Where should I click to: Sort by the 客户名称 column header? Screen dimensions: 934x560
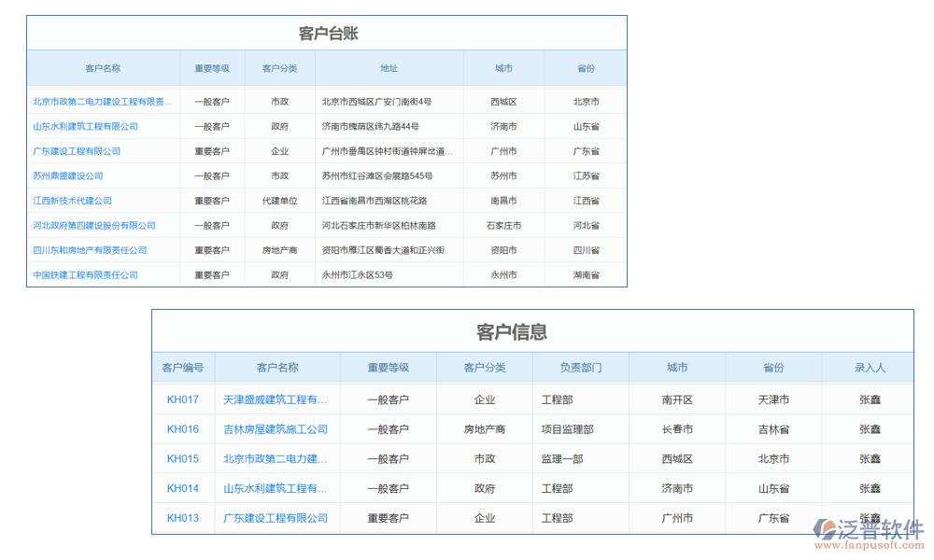pos(102,68)
